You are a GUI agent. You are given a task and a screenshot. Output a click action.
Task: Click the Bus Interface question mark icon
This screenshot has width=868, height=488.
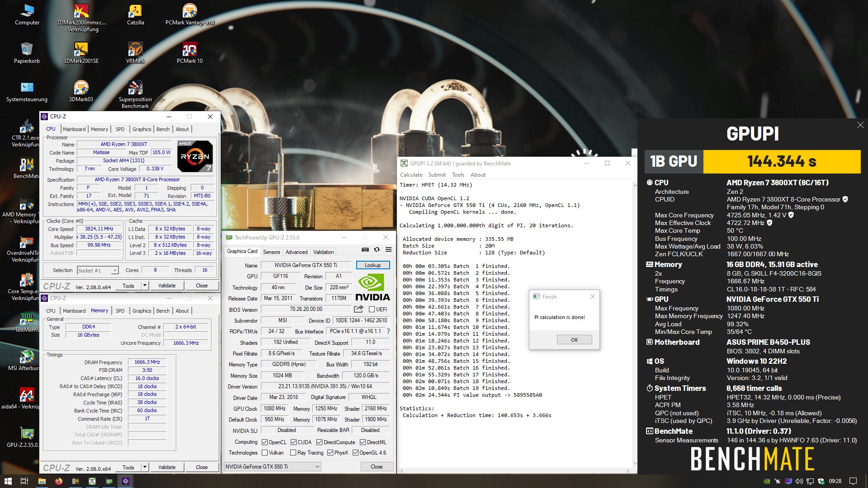coord(388,331)
